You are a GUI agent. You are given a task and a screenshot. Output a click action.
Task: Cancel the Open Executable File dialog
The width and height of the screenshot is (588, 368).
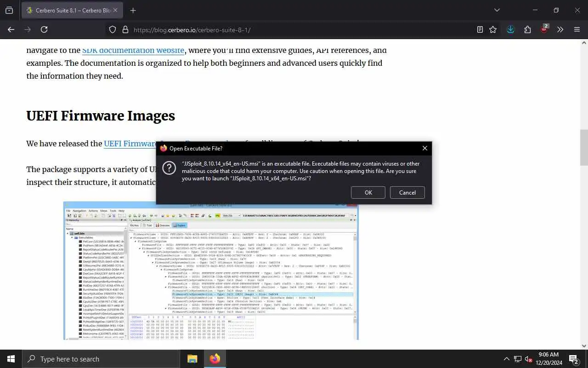tap(407, 192)
